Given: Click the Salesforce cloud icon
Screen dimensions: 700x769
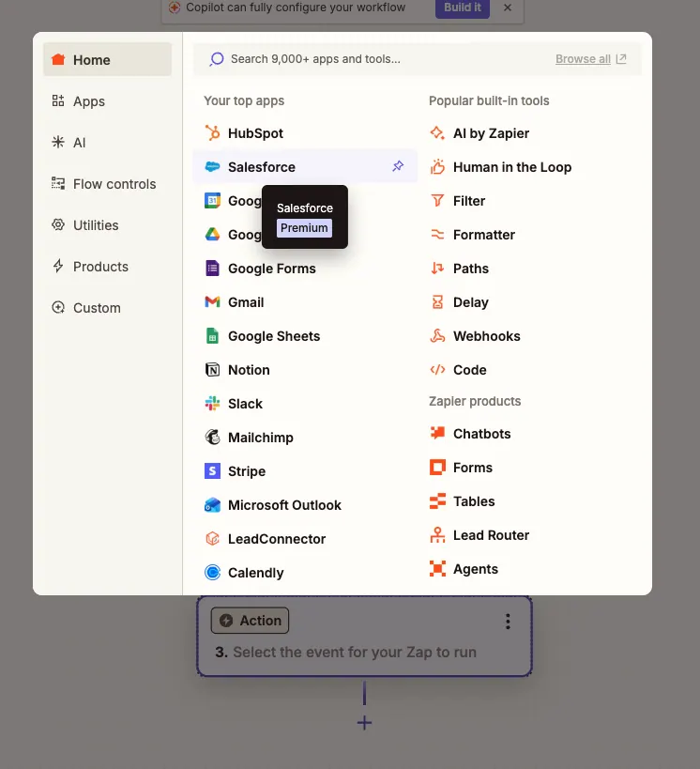Looking at the screenshot, I should 212,167.
